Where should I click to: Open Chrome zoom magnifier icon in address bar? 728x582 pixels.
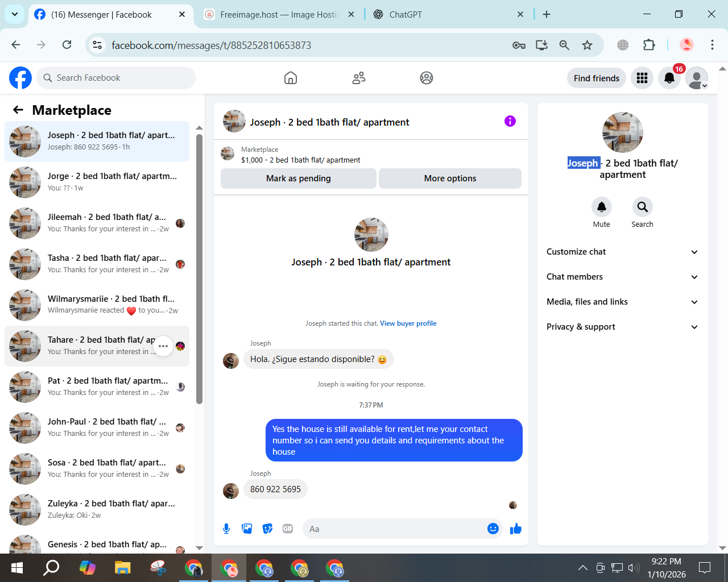click(564, 45)
